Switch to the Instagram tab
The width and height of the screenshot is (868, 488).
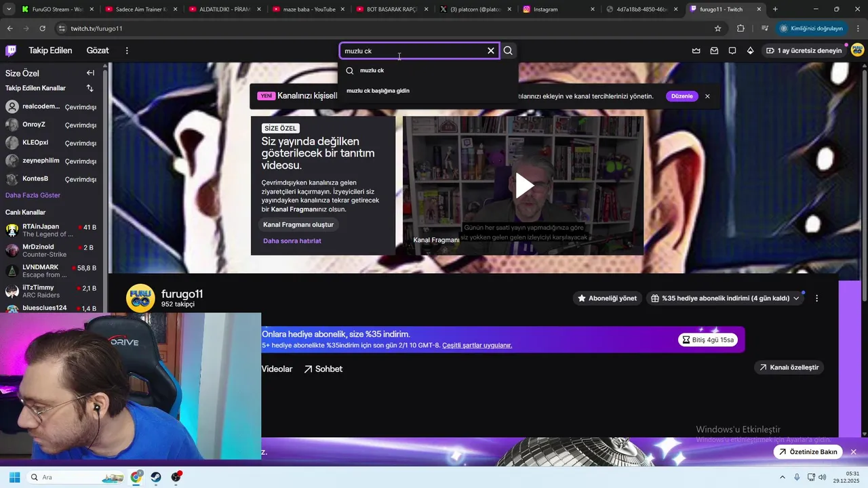[559, 9]
